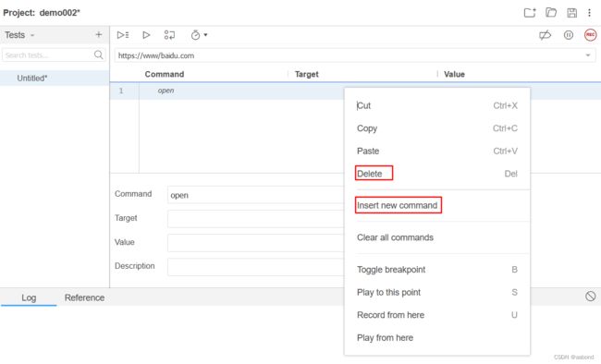The height and width of the screenshot is (364, 601).
Task: Clear the log with circle-slash icon
Action: 590,297
